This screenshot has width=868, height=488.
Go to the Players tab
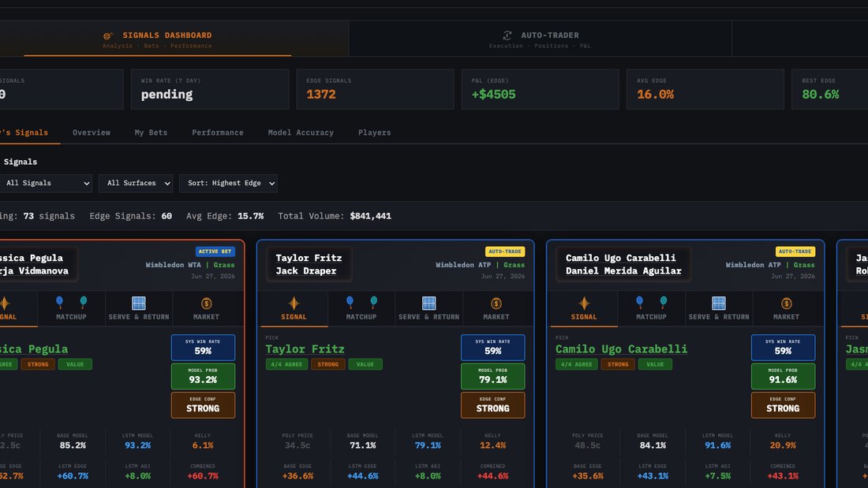(x=374, y=132)
